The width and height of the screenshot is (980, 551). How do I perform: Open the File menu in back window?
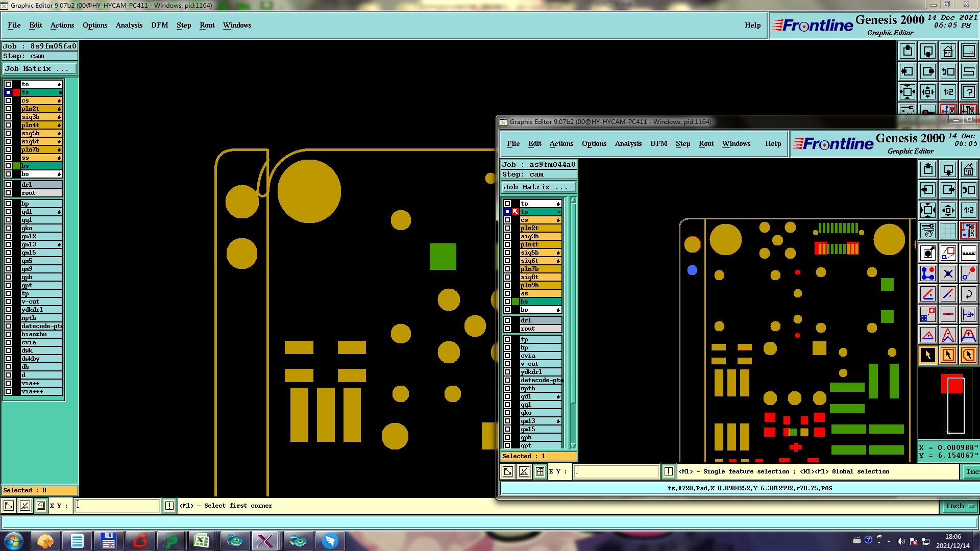(x=14, y=25)
